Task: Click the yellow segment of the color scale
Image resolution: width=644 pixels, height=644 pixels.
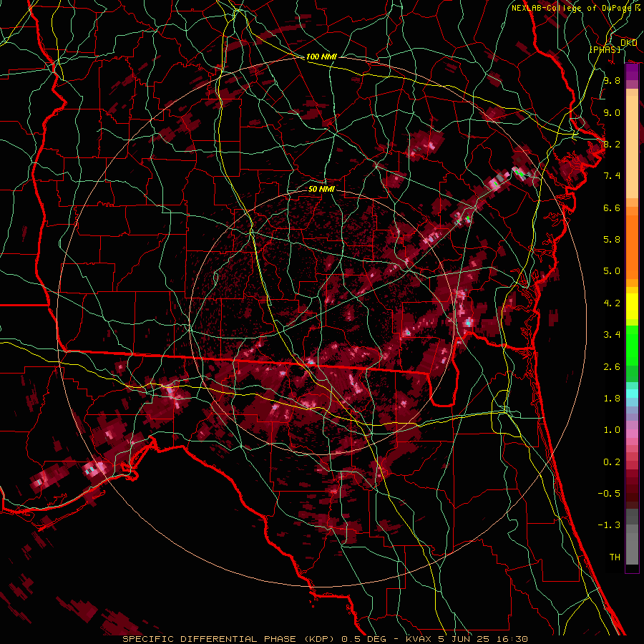Action: (632, 306)
